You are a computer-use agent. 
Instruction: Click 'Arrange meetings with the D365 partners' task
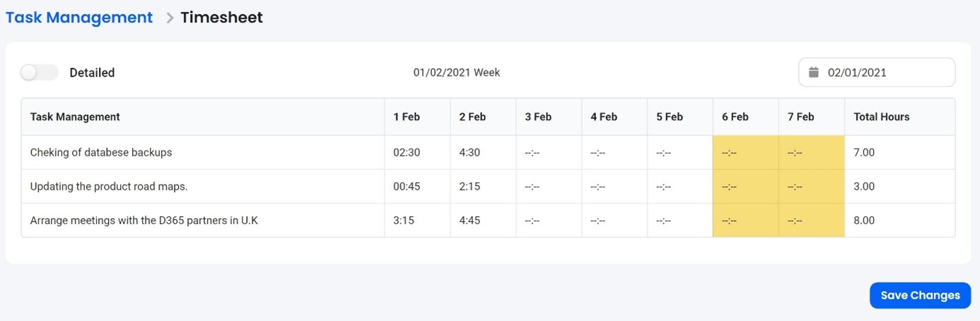(x=144, y=221)
